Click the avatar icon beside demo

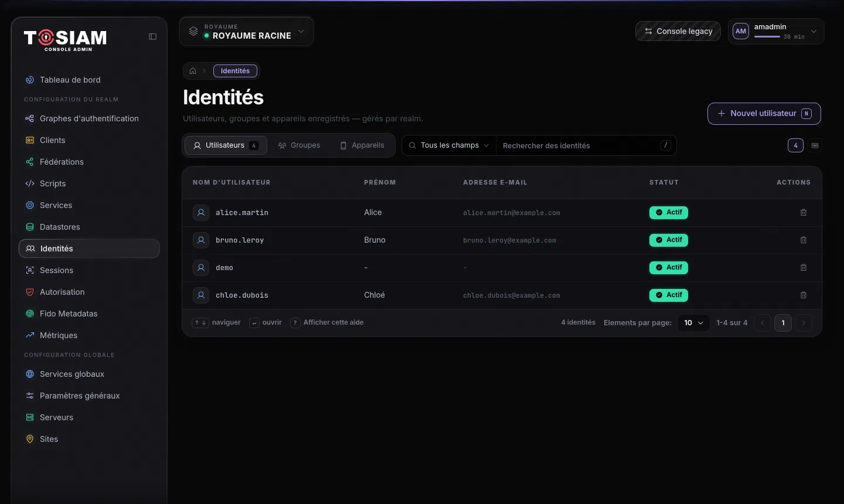pos(201,268)
